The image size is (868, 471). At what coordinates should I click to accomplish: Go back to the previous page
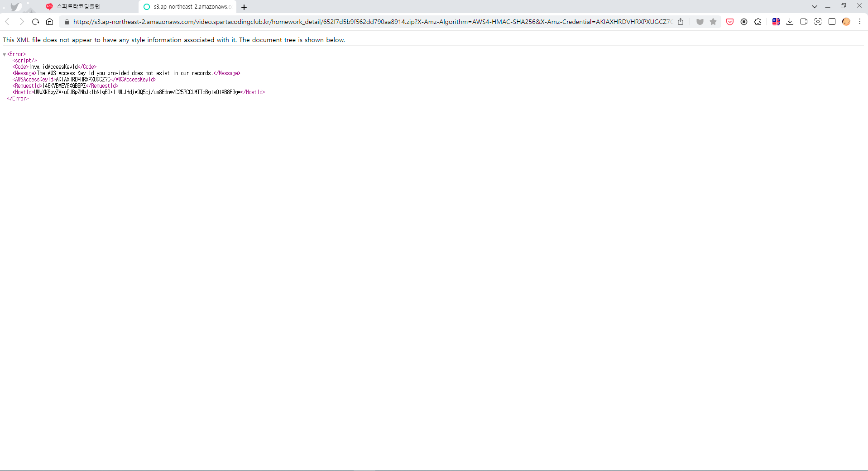click(7, 22)
